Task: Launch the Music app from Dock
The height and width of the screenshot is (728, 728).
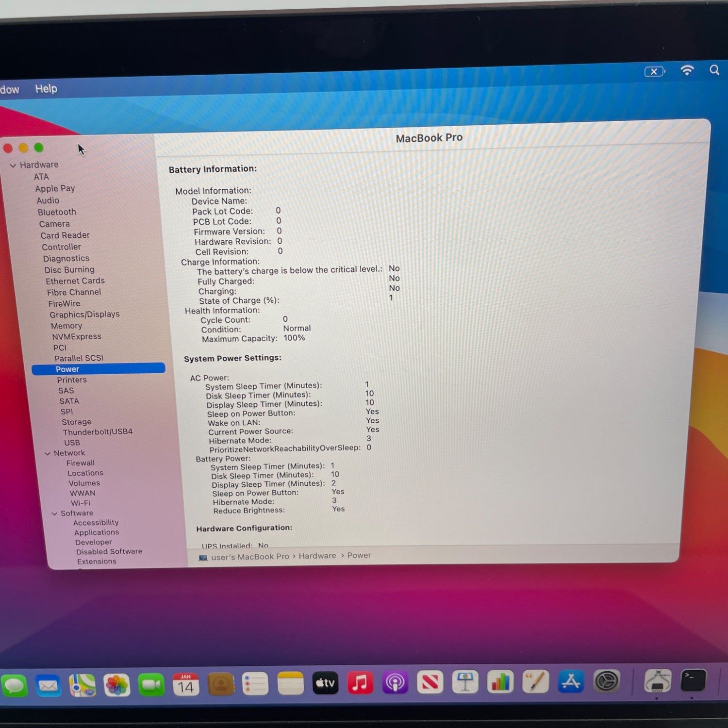Action: (x=360, y=683)
